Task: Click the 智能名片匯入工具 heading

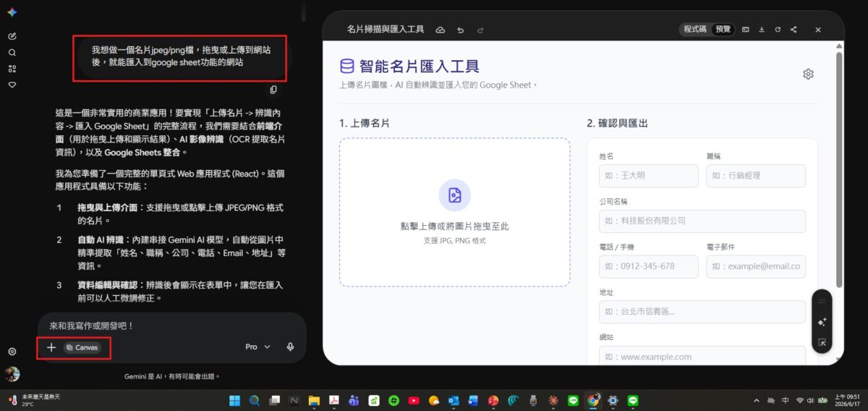Action: tap(420, 67)
